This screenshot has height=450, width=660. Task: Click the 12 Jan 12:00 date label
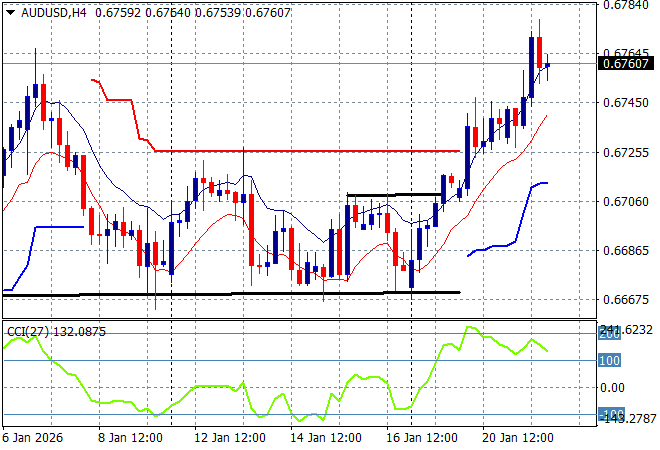(229, 438)
